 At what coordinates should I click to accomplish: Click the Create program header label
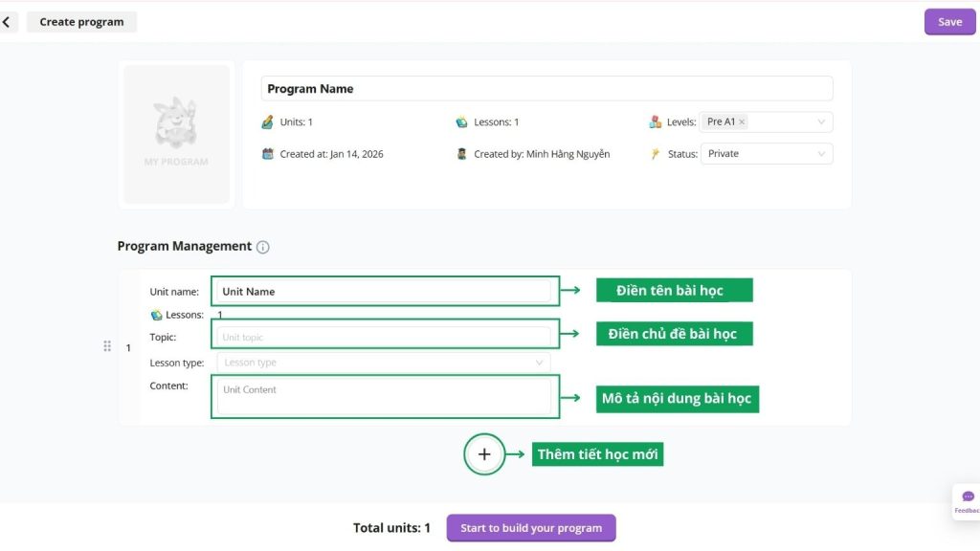tap(81, 22)
